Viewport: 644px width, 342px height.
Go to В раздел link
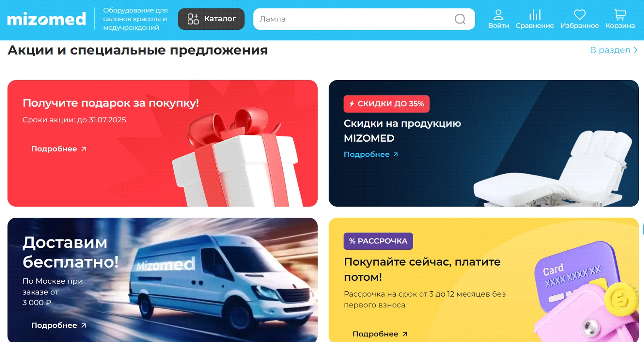point(610,50)
